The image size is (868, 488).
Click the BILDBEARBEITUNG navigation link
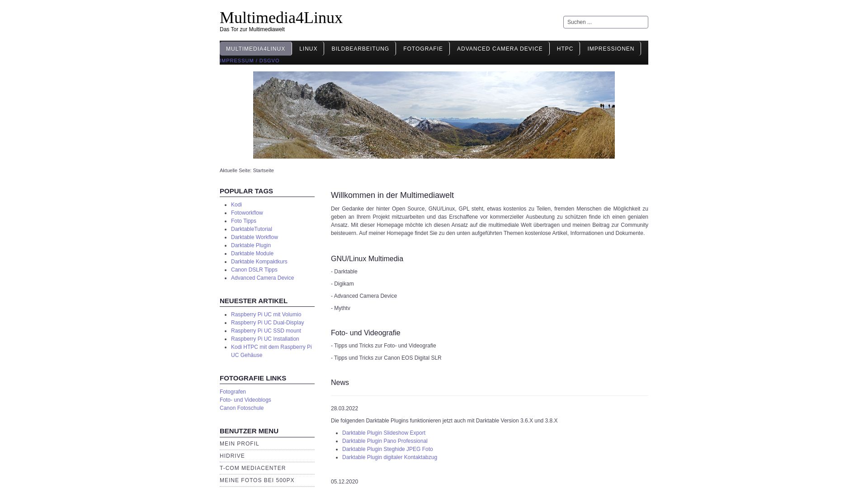(x=360, y=48)
